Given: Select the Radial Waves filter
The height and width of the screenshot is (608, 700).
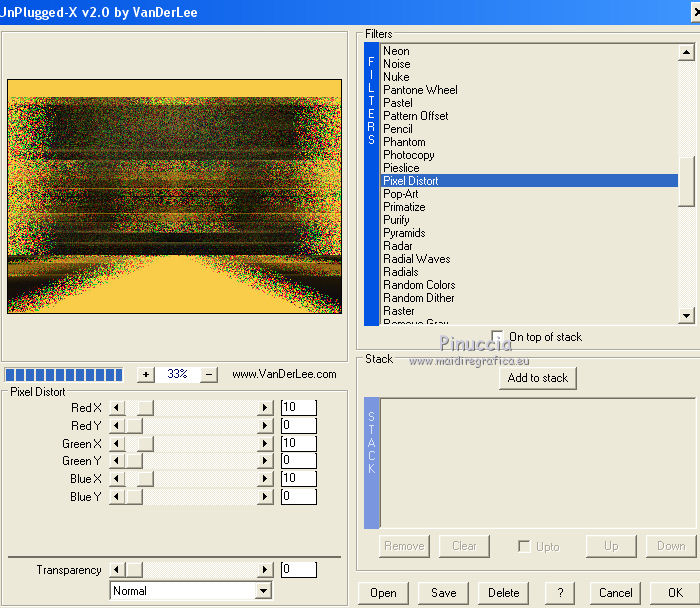Looking at the screenshot, I should [416, 259].
